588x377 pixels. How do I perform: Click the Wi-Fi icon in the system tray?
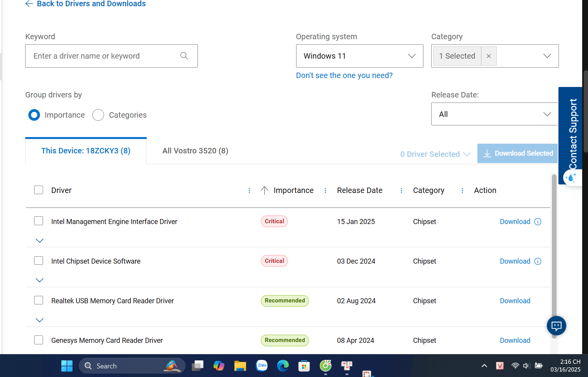click(515, 365)
